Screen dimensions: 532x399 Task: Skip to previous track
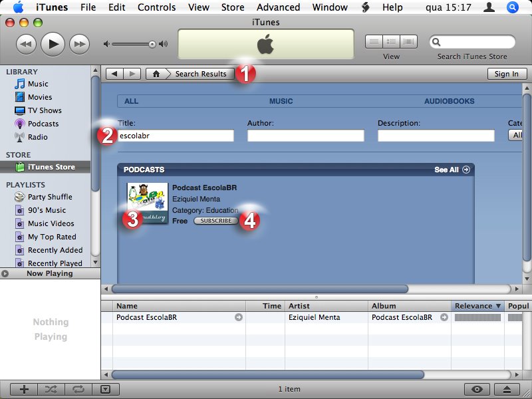point(26,44)
